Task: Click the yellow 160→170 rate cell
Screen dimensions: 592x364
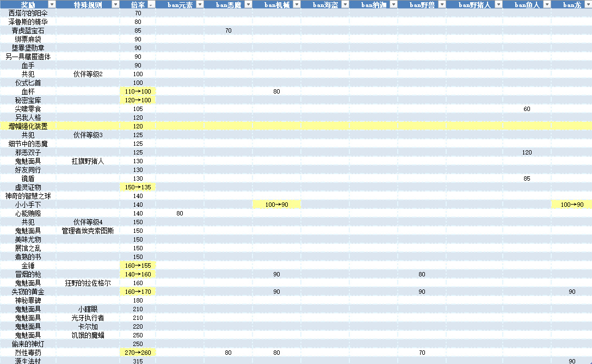Action: pyautogui.click(x=138, y=291)
